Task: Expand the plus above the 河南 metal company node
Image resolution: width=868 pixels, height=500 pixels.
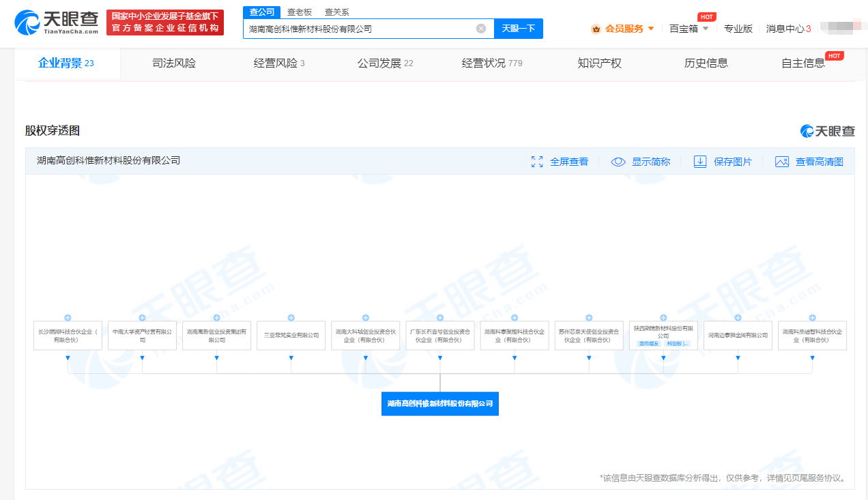Action: click(x=738, y=318)
